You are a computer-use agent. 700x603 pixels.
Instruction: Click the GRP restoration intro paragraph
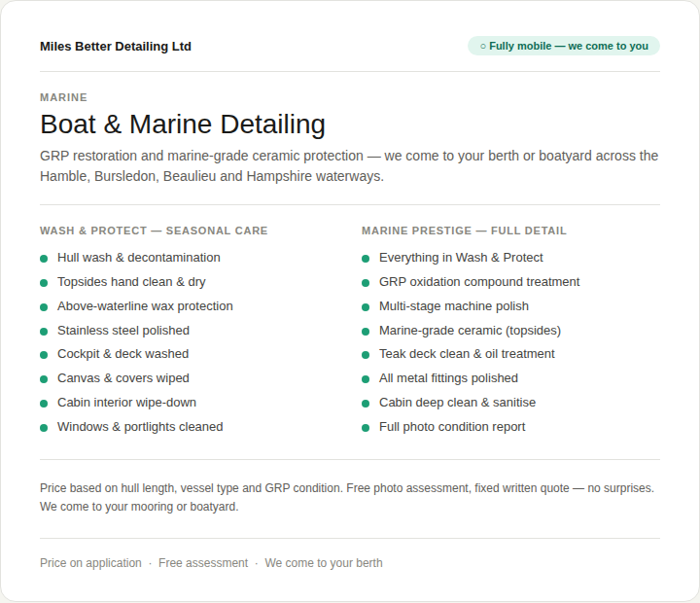[349, 165]
